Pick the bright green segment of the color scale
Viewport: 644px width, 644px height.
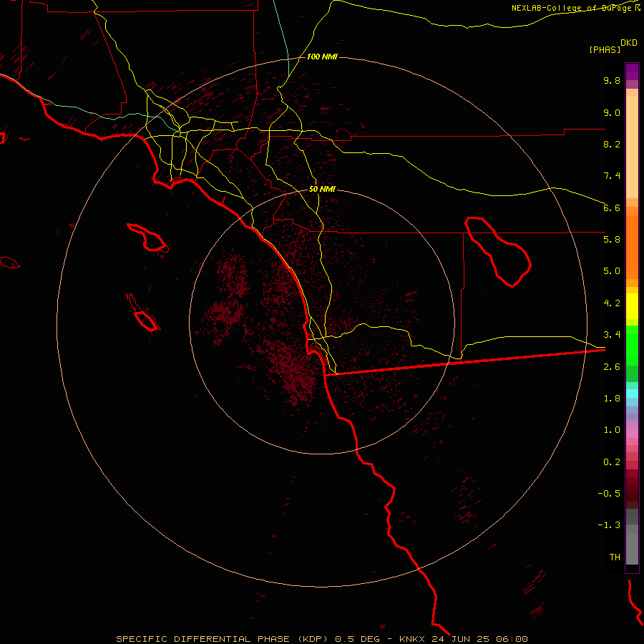pos(632,345)
